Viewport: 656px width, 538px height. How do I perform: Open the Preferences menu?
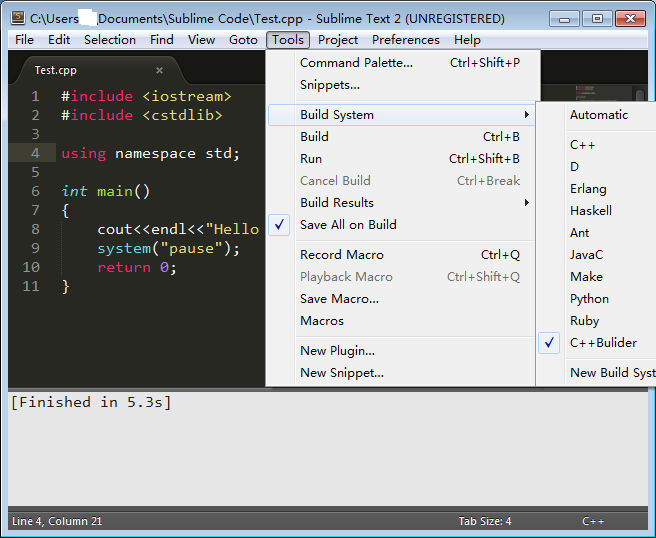(x=406, y=40)
